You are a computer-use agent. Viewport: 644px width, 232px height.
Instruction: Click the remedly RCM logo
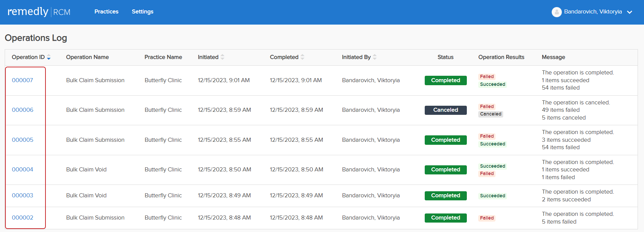(39, 12)
